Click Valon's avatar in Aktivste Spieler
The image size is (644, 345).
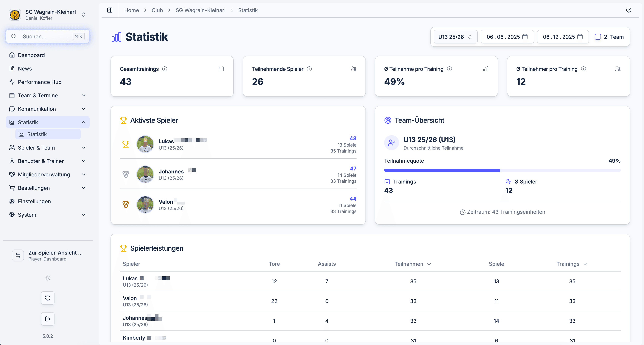click(145, 205)
